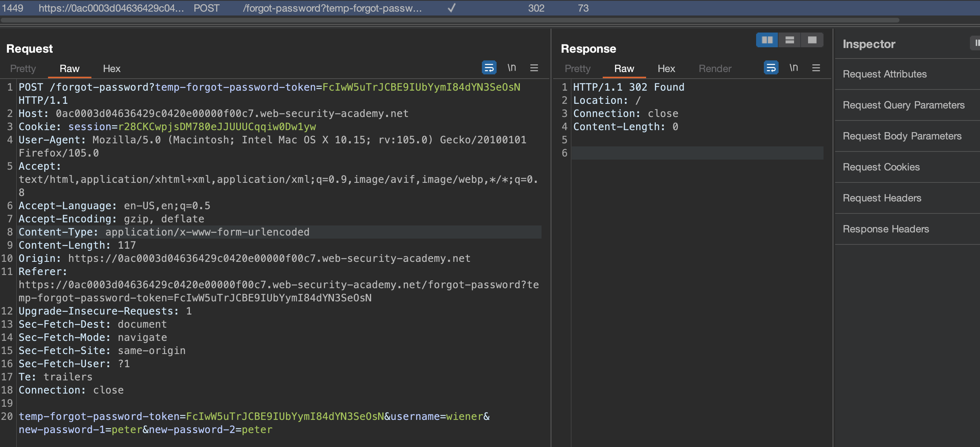The image size is (980, 447).
Task: Switch Response view to Hex tab
Action: point(666,69)
